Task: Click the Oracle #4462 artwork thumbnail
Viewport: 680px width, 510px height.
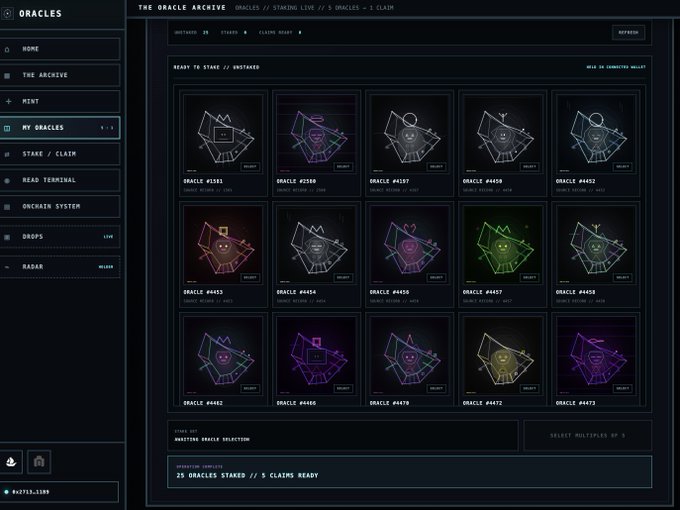Action: coord(223,356)
